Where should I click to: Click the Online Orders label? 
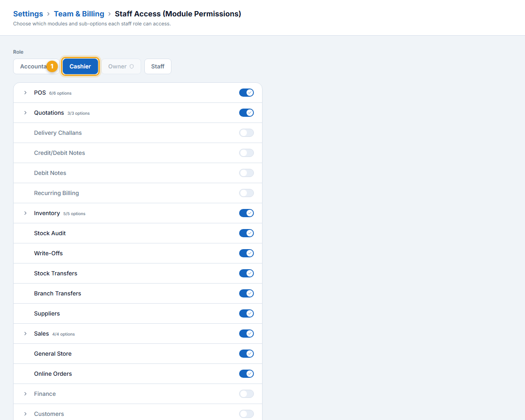point(53,374)
